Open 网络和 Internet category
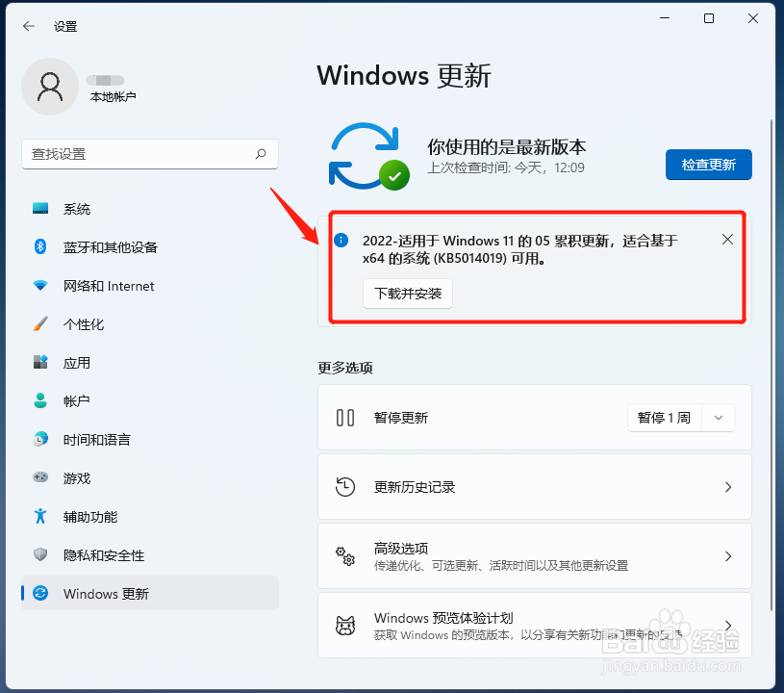Screen dimensions: 784x693 (x=150, y=286)
